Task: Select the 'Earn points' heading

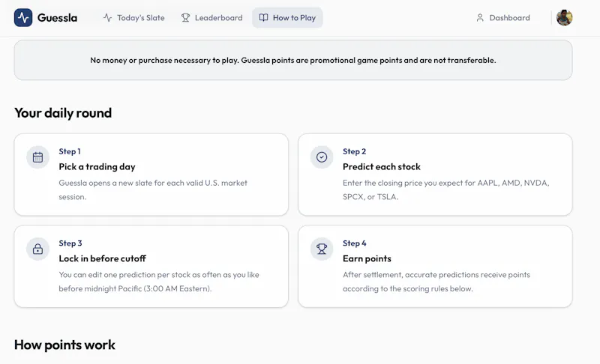Action: (x=367, y=258)
